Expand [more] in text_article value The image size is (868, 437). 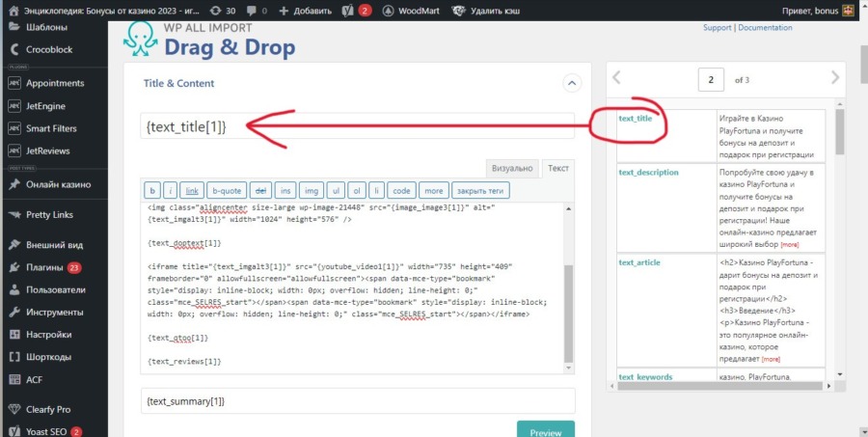[x=771, y=360]
